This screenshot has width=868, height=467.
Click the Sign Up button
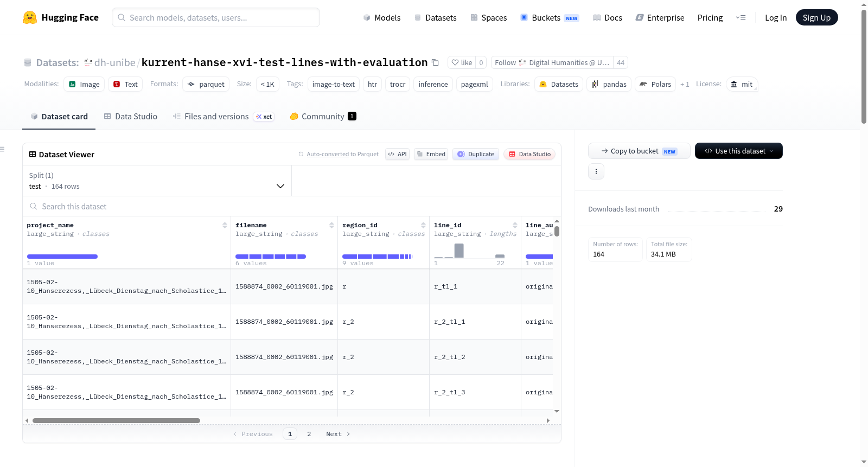(x=817, y=17)
